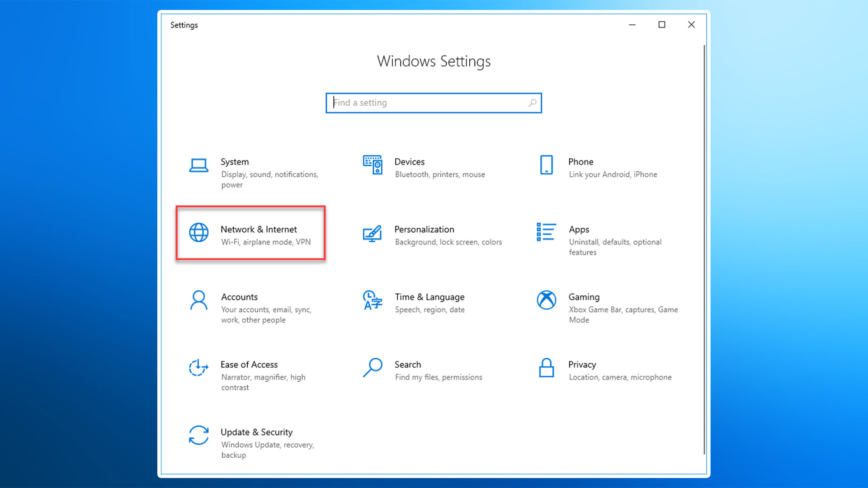This screenshot has width=868, height=488.
Task: Click 'Bluetooth, printers, mouse' description
Action: [x=440, y=174]
